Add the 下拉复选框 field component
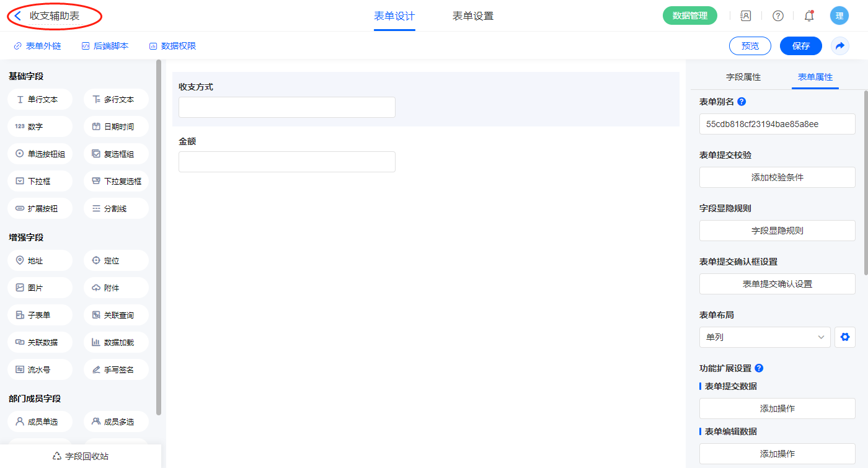Screen dimensions: 868x468 tap(116, 181)
